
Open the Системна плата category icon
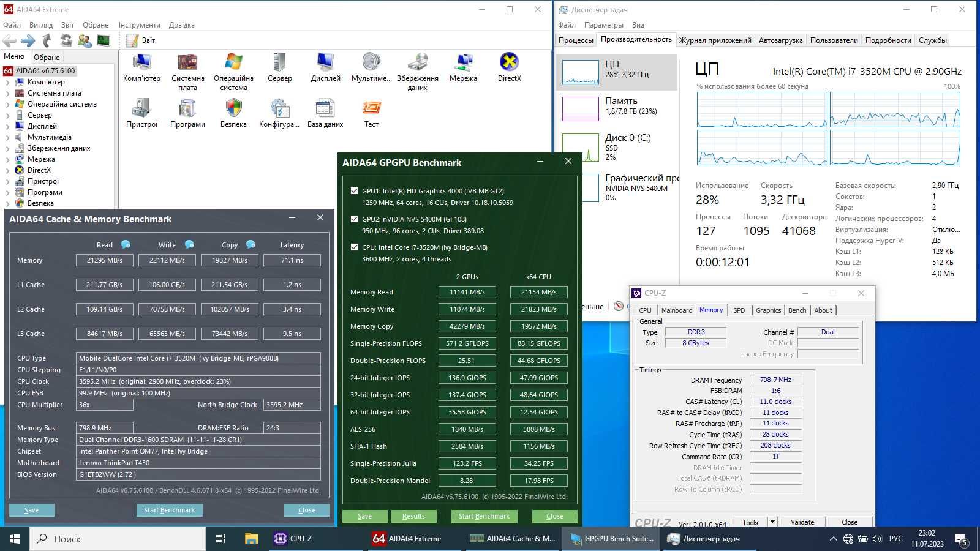click(x=187, y=72)
